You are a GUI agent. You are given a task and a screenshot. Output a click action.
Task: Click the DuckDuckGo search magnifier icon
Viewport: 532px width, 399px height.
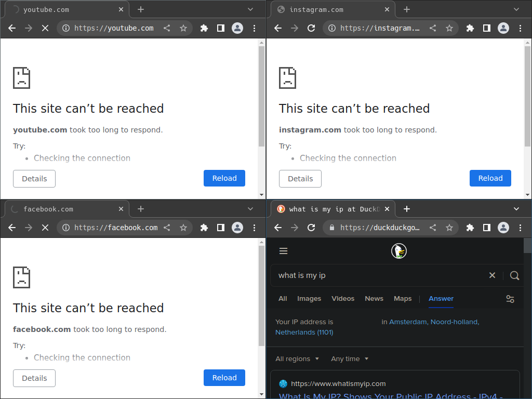[x=514, y=275]
